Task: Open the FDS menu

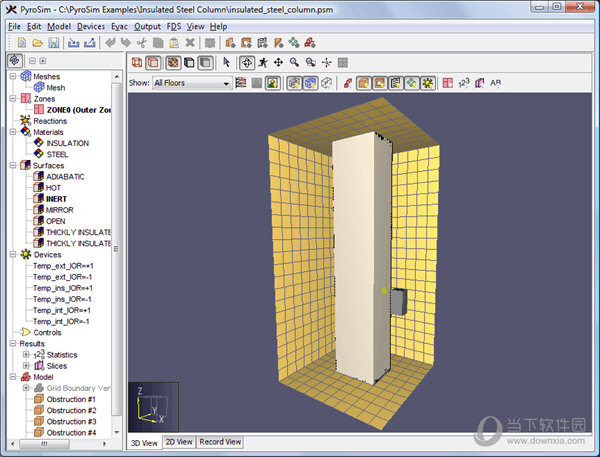Action: (x=174, y=26)
